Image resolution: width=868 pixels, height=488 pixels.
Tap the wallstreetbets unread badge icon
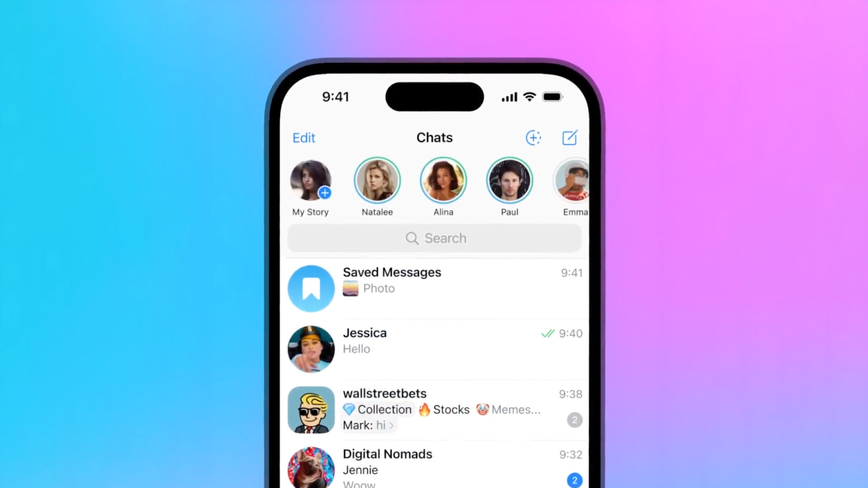(574, 419)
